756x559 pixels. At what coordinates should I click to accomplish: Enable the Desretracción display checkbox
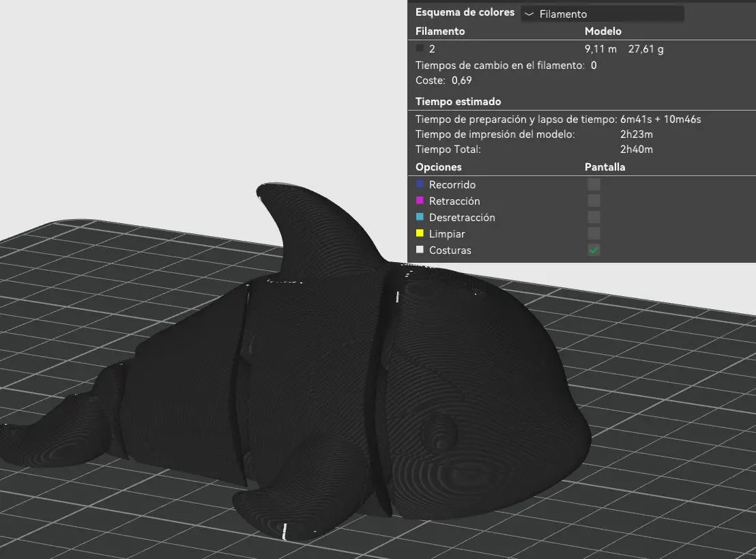pyautogui.click(x=594, y=217)
